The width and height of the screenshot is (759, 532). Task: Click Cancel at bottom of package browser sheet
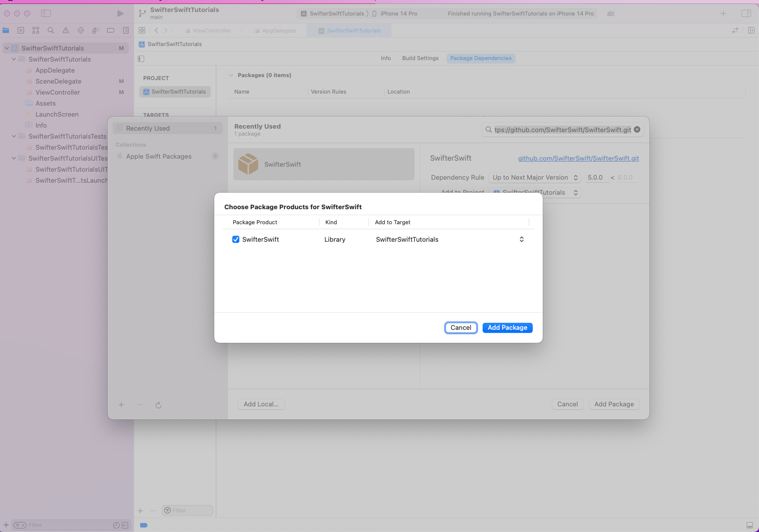click(567, 404)
